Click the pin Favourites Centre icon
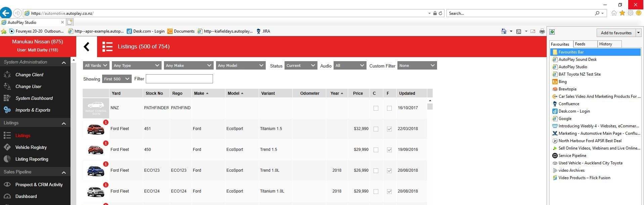 pyautogui.click(x=552, y=32)
